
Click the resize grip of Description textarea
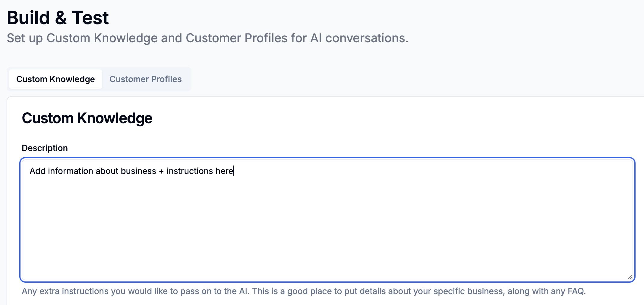click(630, 277)
